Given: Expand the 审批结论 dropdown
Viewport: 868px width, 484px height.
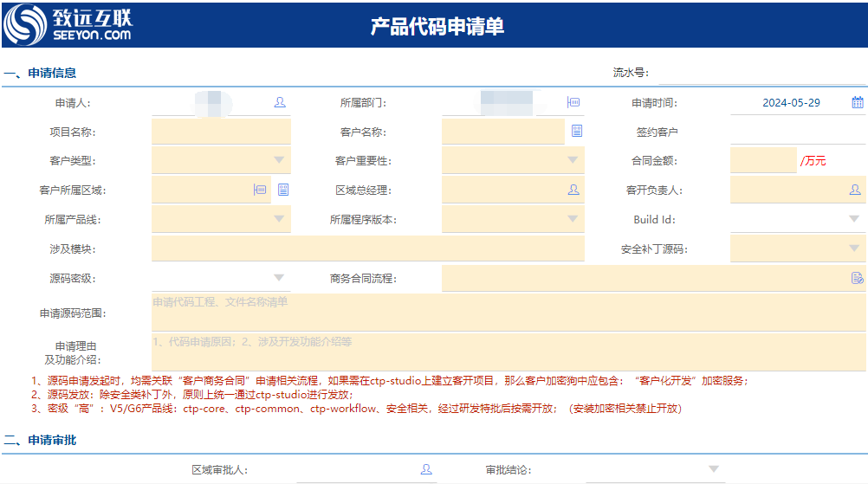Looking at the screenshot, I should click(x=714, y=469).
